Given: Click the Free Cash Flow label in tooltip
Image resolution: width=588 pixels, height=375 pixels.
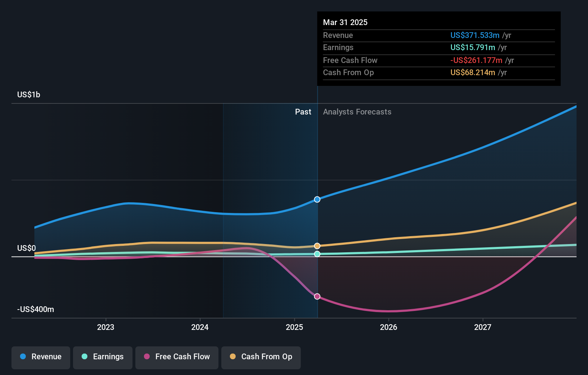Looking at the screenshot, I should [x=350, y=60].
